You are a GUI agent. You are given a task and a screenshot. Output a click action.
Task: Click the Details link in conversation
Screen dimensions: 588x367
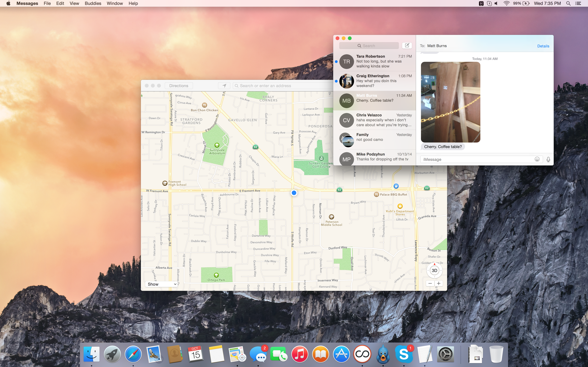[543, 46]
